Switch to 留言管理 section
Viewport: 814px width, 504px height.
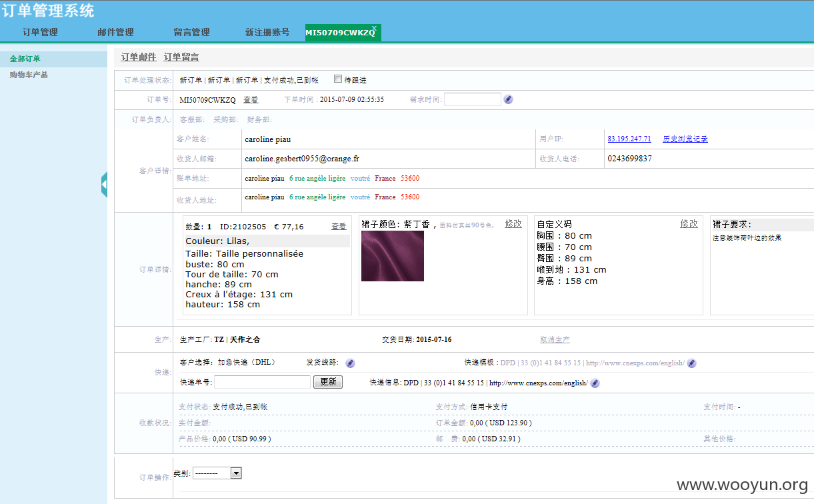tap(192, 32)
